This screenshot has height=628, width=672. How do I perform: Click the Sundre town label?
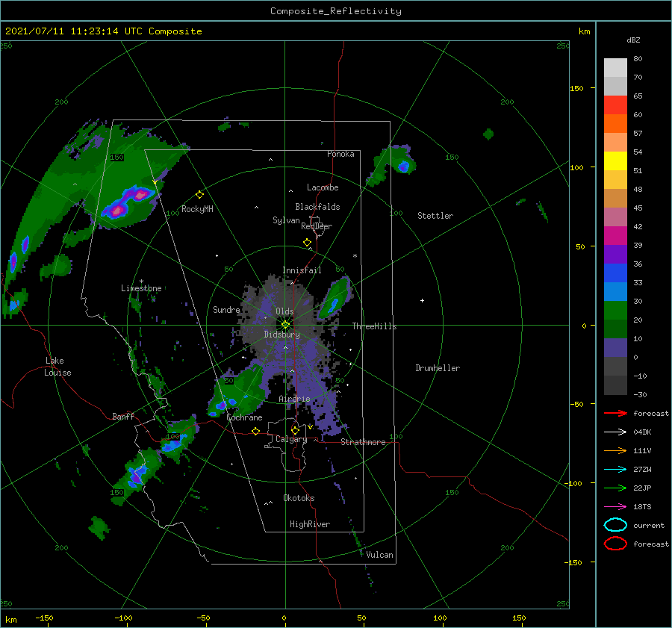tap(226, 309)
